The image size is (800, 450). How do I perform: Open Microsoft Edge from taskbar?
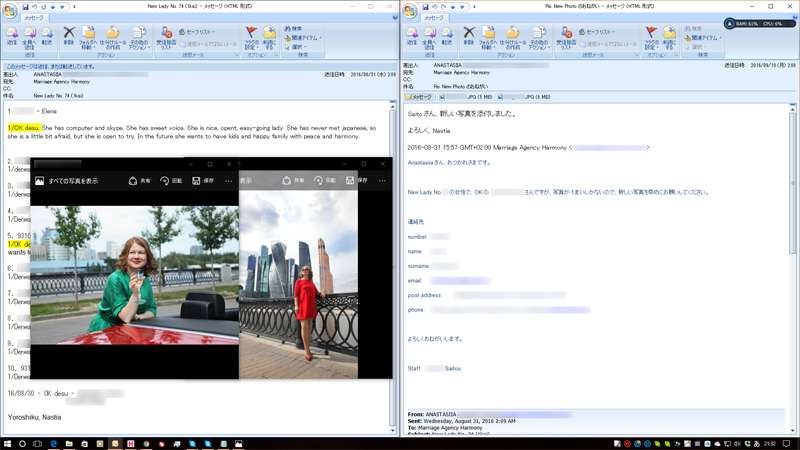coord(53,444)
